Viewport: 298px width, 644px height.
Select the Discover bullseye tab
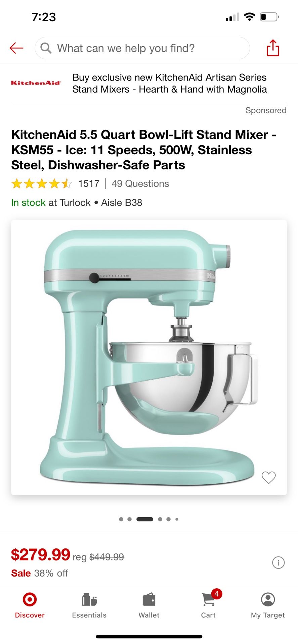tap(30, 605)
